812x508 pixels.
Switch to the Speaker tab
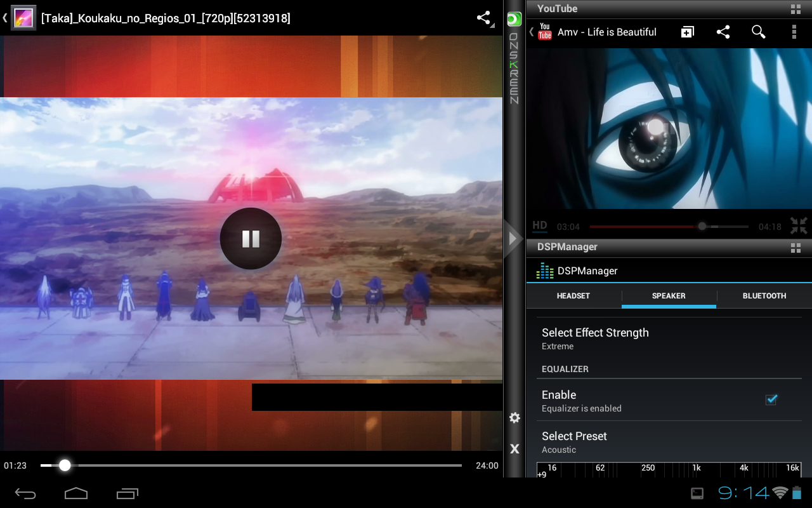tap(669, 296)
